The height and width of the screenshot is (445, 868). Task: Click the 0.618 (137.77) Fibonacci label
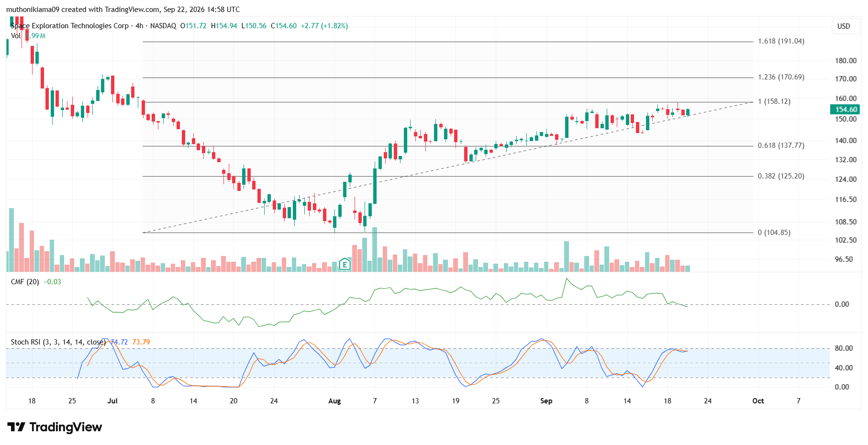pyautogui.click(x=781, y=145)
